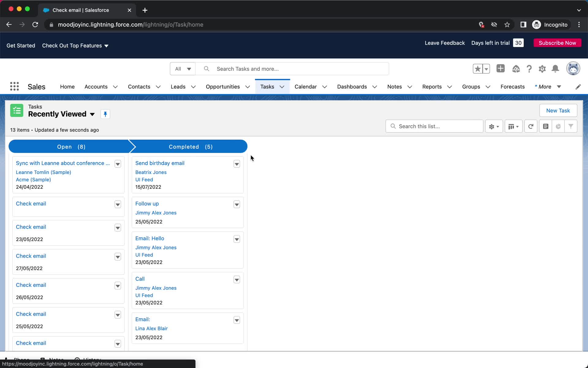This screenshot has width=588, height=368.
Task: Open the Lina Alex Blair contact
Action: (x=151, y=328)
